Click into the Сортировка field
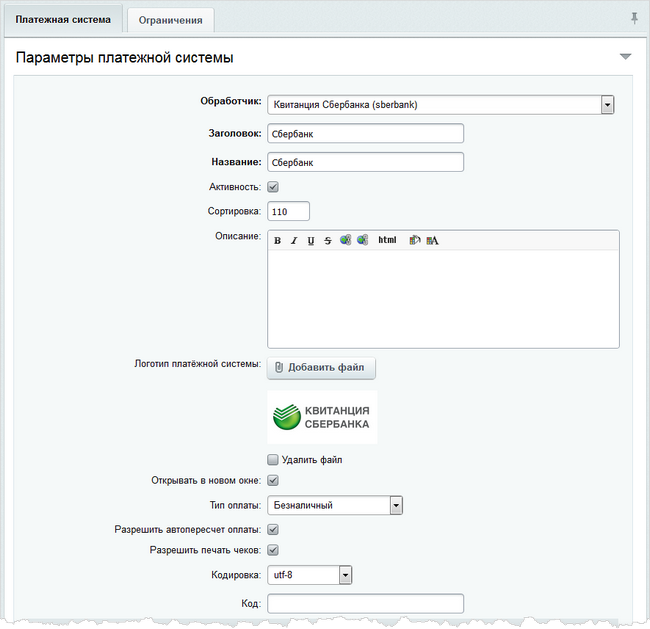 click(289, 211)
